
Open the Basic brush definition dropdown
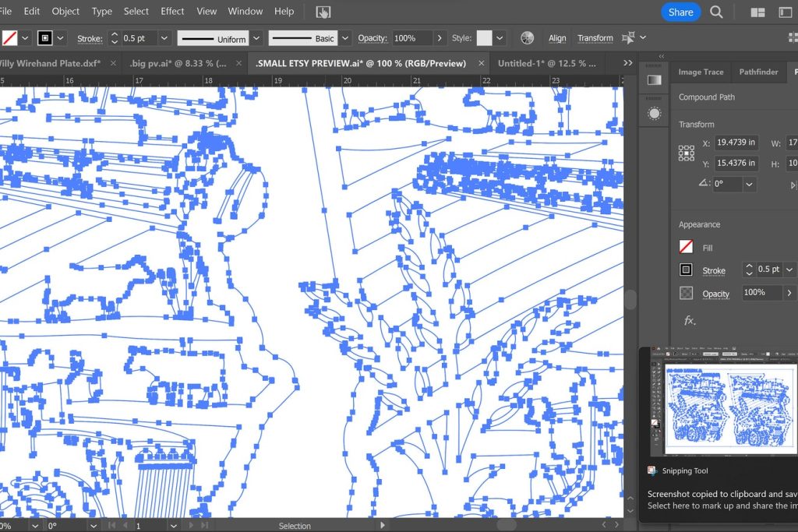coord(347,38)
